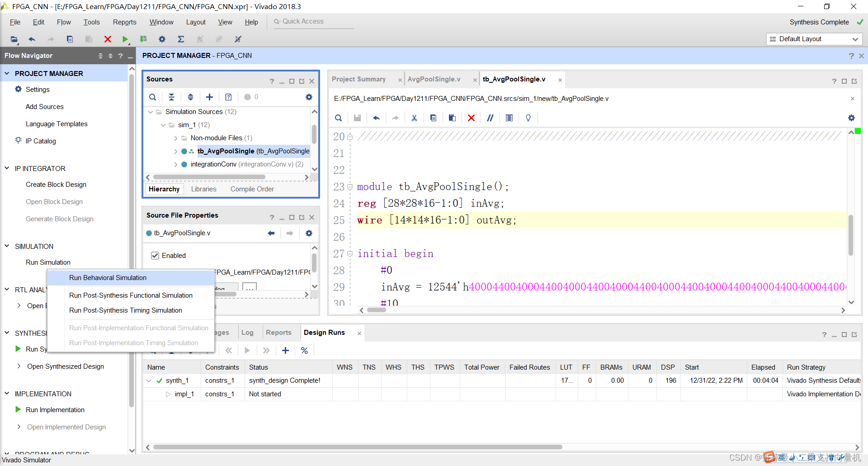Collapse IMPLEMENTATION section
The image size is (868, 466).
point(7,394)
